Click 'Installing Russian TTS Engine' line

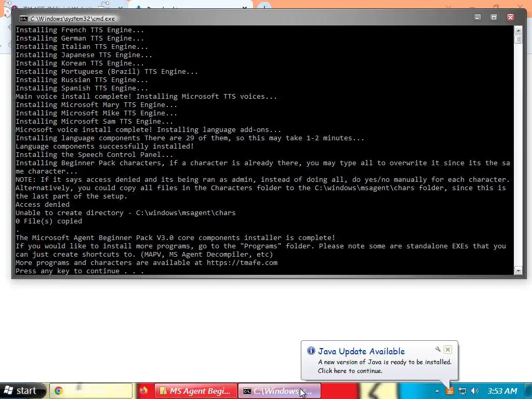[82, 80]
